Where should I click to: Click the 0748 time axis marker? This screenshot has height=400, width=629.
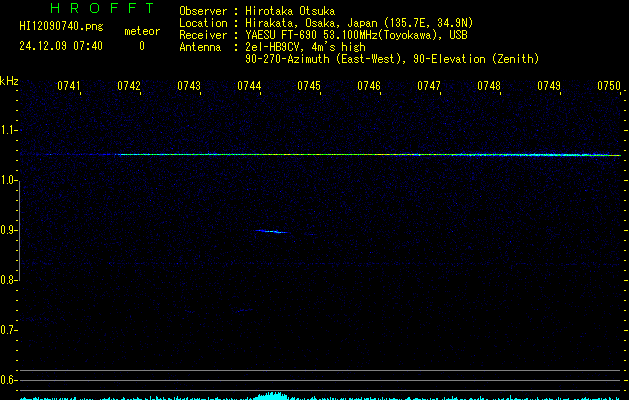tap(489, 86)
